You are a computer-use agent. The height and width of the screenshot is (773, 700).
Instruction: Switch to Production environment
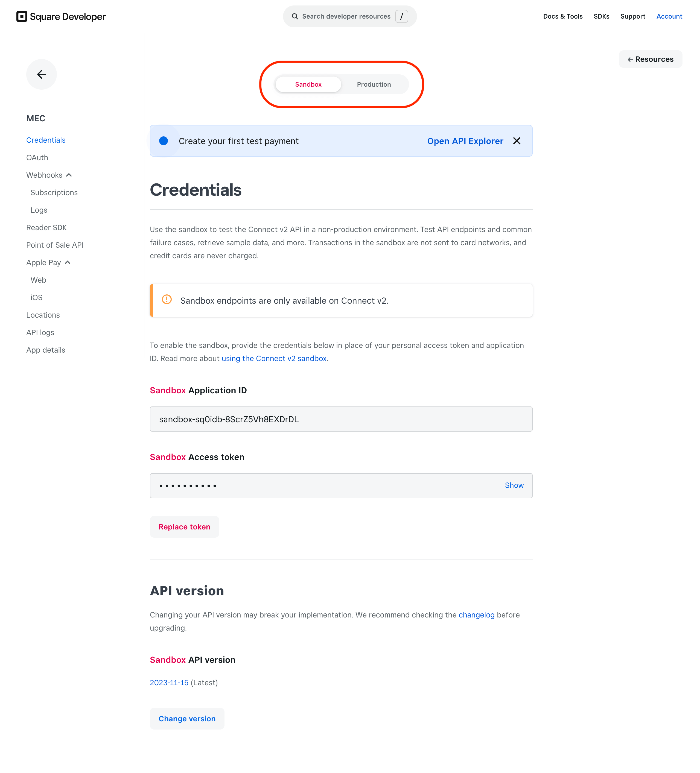pyautogui.click(x=374, y=84)
